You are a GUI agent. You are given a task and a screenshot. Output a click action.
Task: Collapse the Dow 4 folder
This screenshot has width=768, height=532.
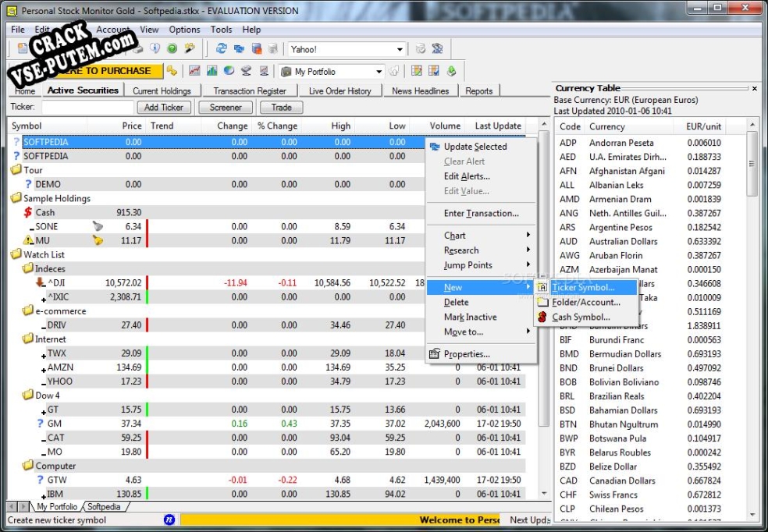28,395
